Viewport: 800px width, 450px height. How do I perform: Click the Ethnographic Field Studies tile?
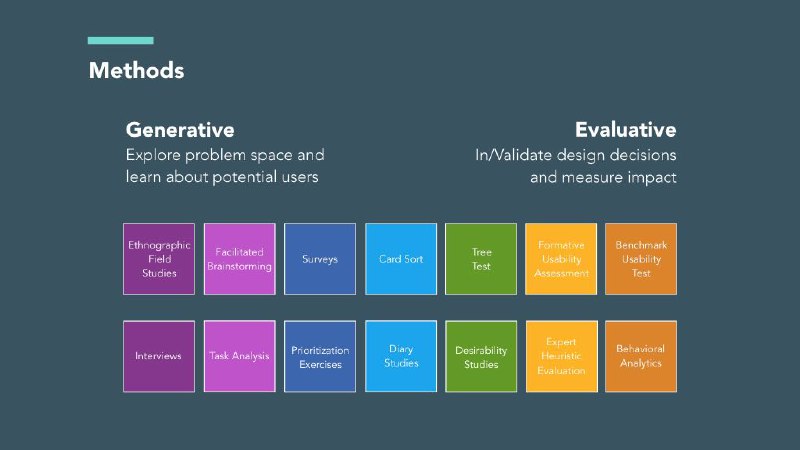click(x=159, y=259)
